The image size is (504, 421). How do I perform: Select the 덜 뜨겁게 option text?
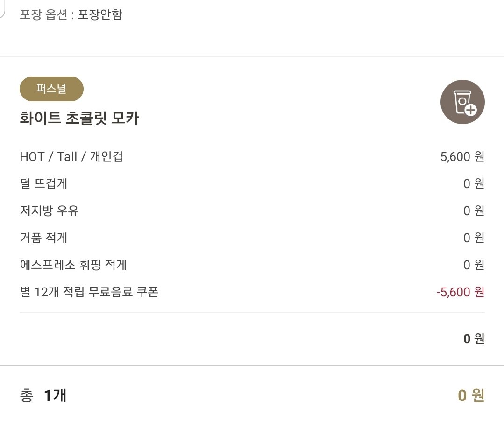[x=43, y=184]
